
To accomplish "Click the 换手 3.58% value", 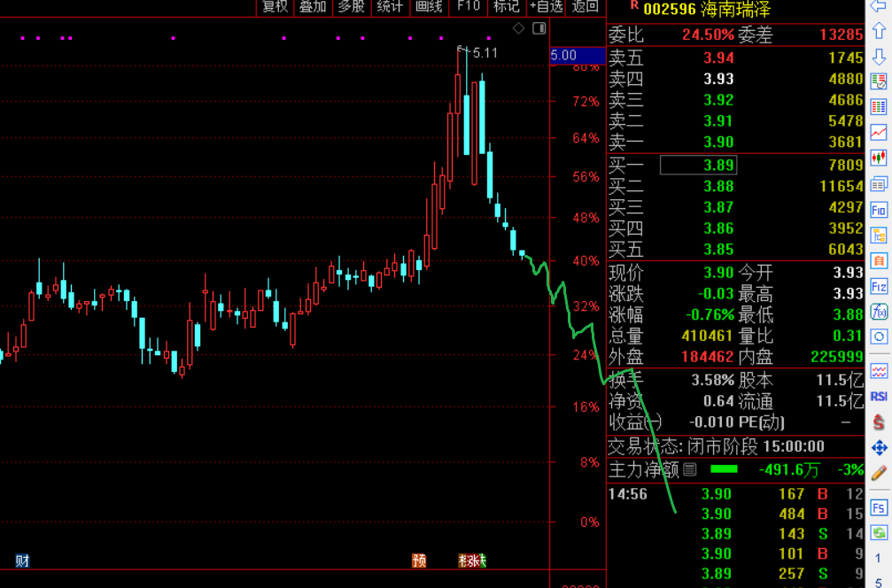I will pyautogui.click(x=713, y=380).
